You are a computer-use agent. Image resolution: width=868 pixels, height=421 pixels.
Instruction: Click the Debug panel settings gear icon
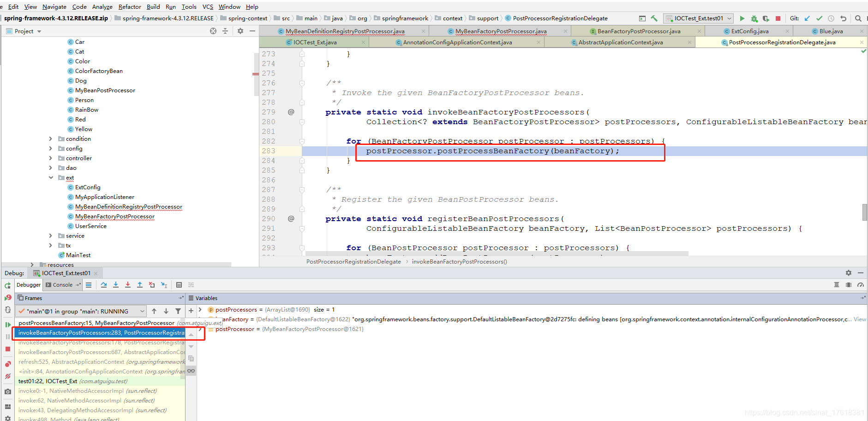click(848, 273)
